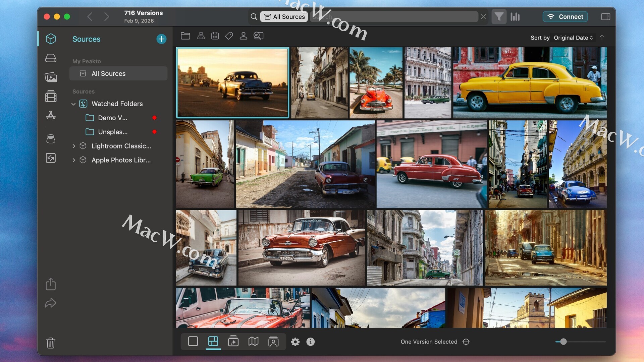The width and height of the screenshot is (644, 362).
Task: Select the grid mosaic view tab
Action: pyautogui.click(x=213, y=342)
